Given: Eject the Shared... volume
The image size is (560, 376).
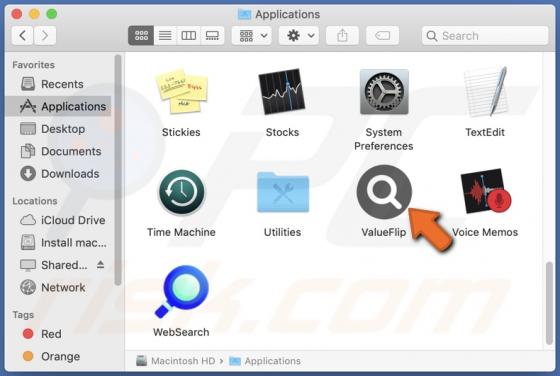Looking at the screenshot, I should point(100,265).
